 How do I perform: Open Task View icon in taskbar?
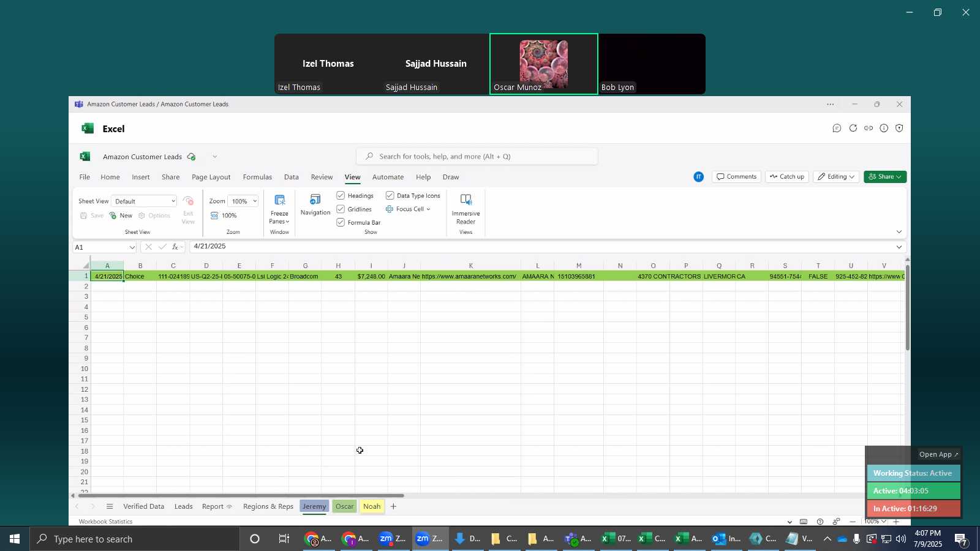284,539
